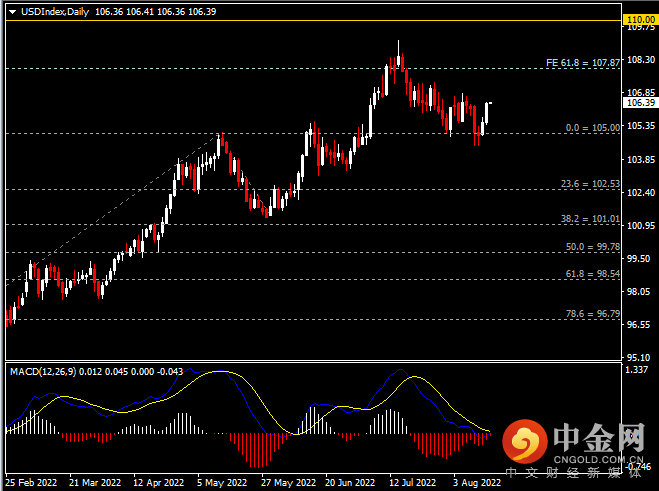Select the 61.8 = 98.54 Fibonacci label
Screen dimensions: 659x491
593,274
